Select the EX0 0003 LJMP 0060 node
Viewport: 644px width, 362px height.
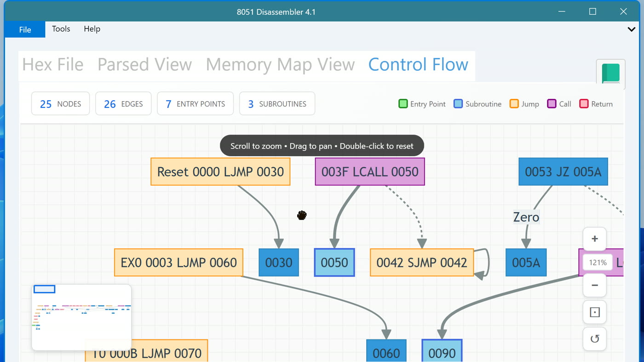[x=178, y=262]
